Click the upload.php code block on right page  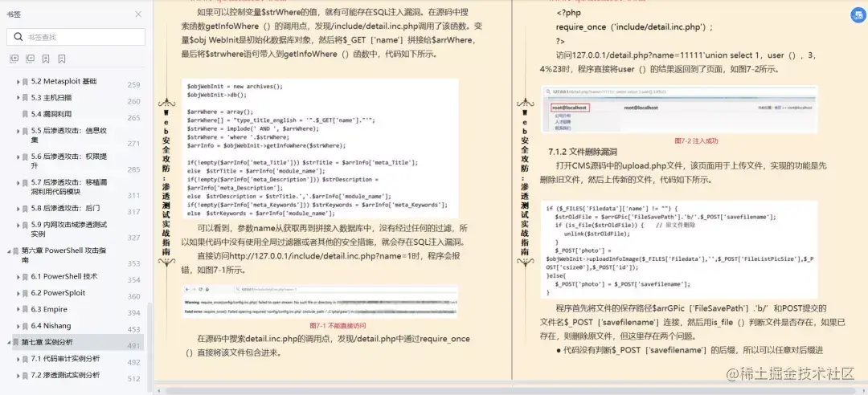(679, 249)
